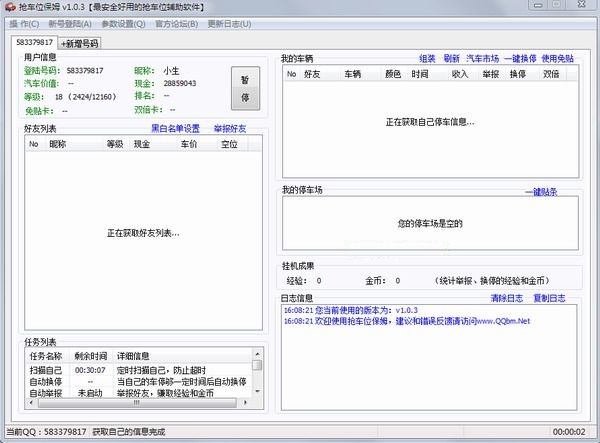Switch to the 583379817 account tab
Screen dimensions: 600x443
(x=34, y=43)
